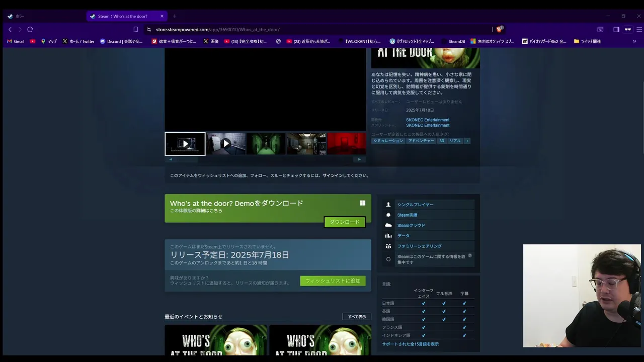Open the Leo glasses icon in toolbar

628,30
